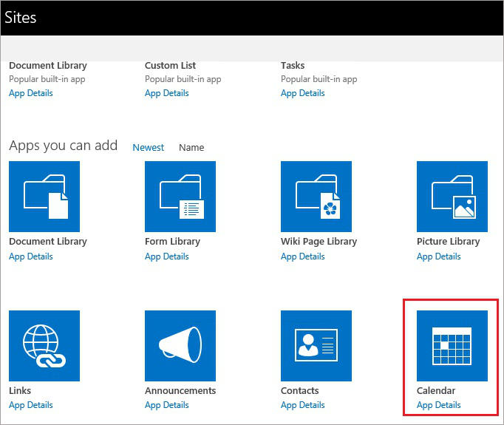Select the Tasks popular app title
This screenshot has width=504, height=425.
tap(293, 66)
